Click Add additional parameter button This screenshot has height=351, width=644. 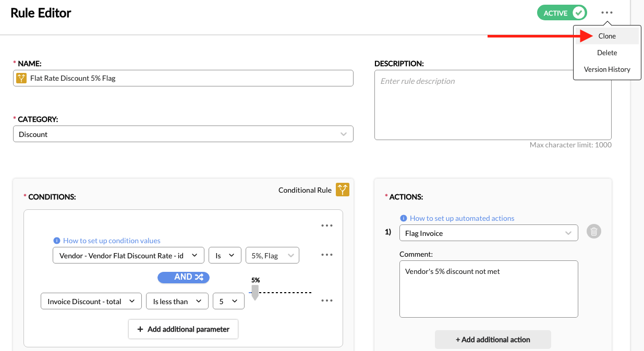pos(183,329)
